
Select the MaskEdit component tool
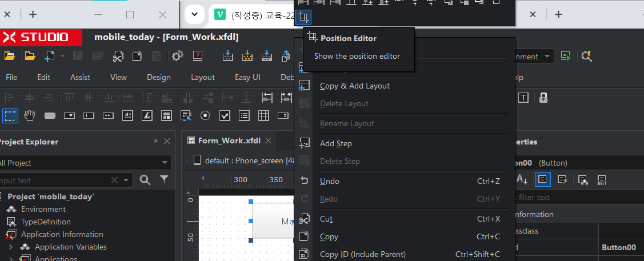pyautogui.click(x=108, y=116)
